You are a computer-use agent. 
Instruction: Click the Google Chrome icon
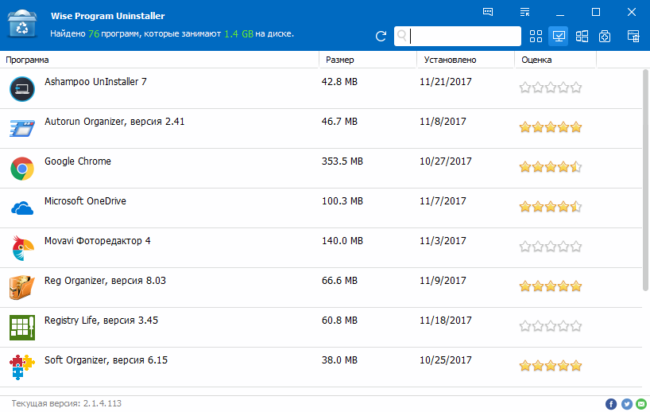[x=22, y=168]
